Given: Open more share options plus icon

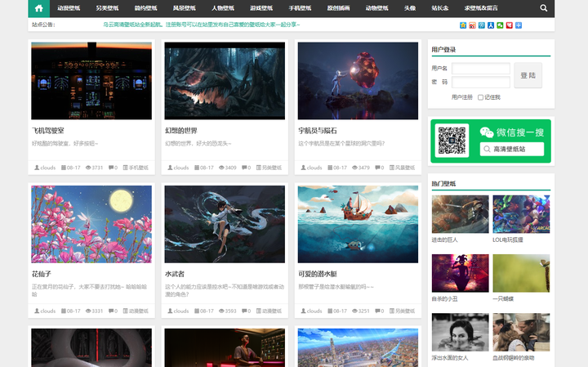Looking at the screenshot, I should point(519,25).
